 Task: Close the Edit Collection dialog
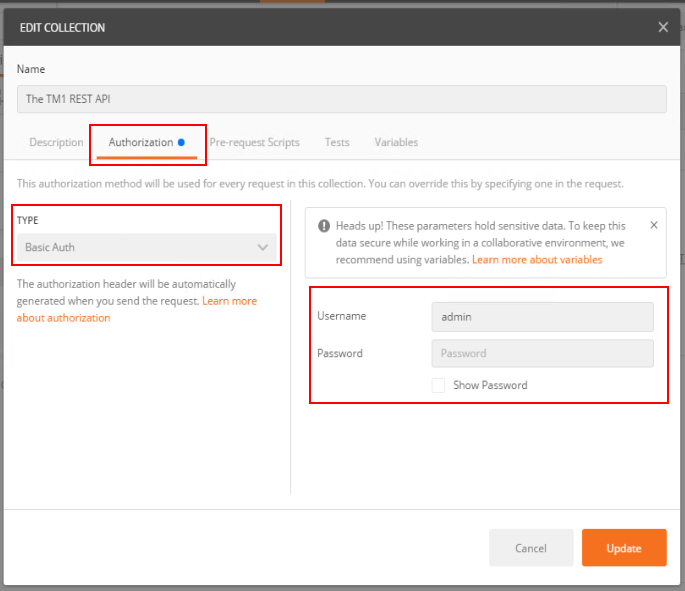[x=663, y=27]
